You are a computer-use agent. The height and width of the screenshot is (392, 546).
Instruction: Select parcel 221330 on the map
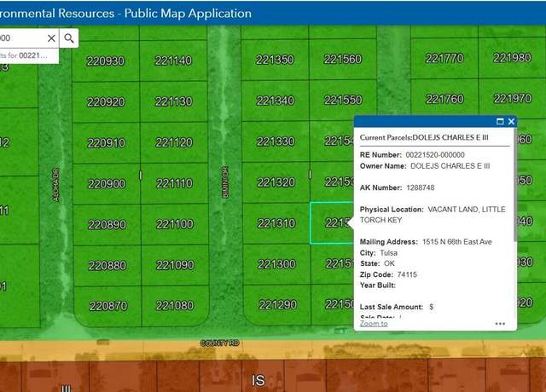click(x=276, y=141)
